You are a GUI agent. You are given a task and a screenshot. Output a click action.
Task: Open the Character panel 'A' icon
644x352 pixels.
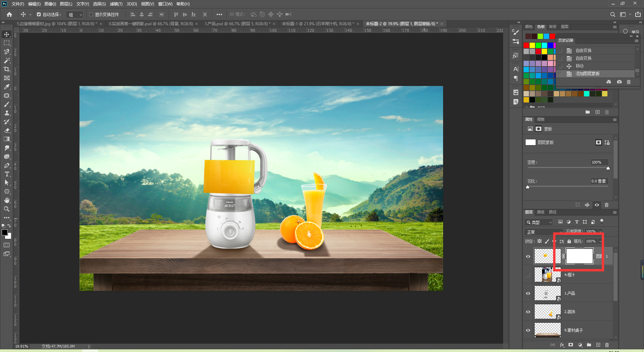click(516, 69)
